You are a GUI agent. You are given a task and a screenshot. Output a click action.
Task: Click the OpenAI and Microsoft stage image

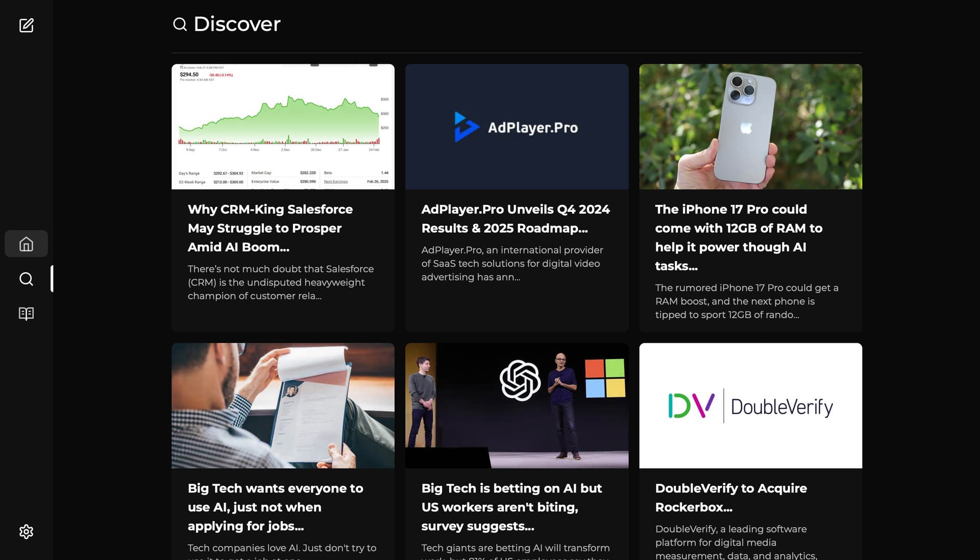pos(517,405)
